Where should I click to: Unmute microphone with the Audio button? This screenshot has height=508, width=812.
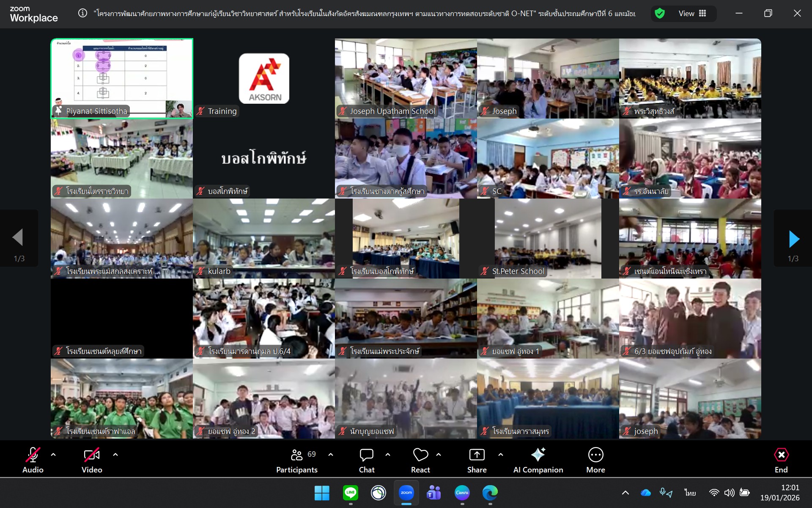(33, 460)
